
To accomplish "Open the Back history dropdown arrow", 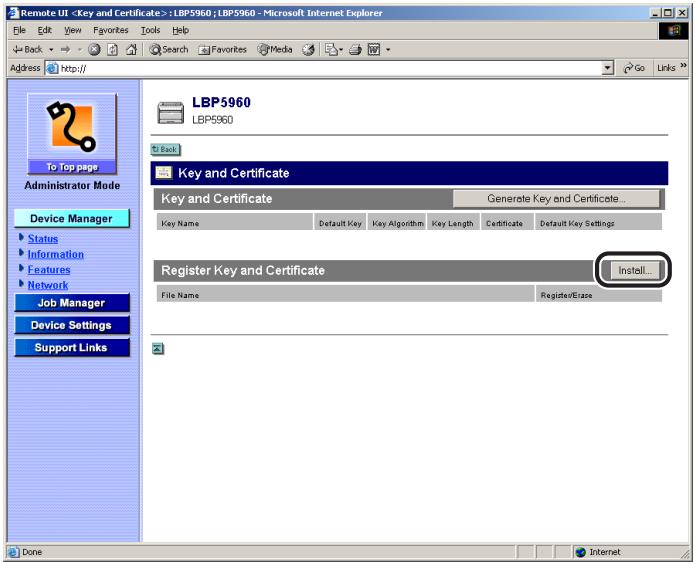I will tap(51, 50).
